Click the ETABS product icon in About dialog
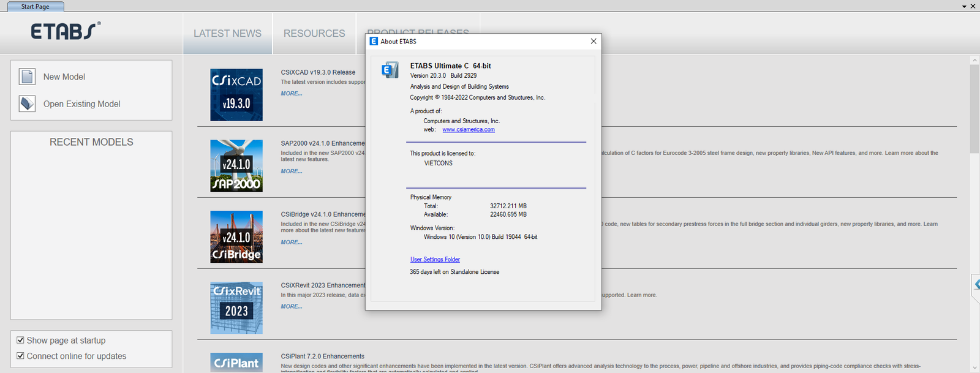980x373 pixels. (390, 70)
